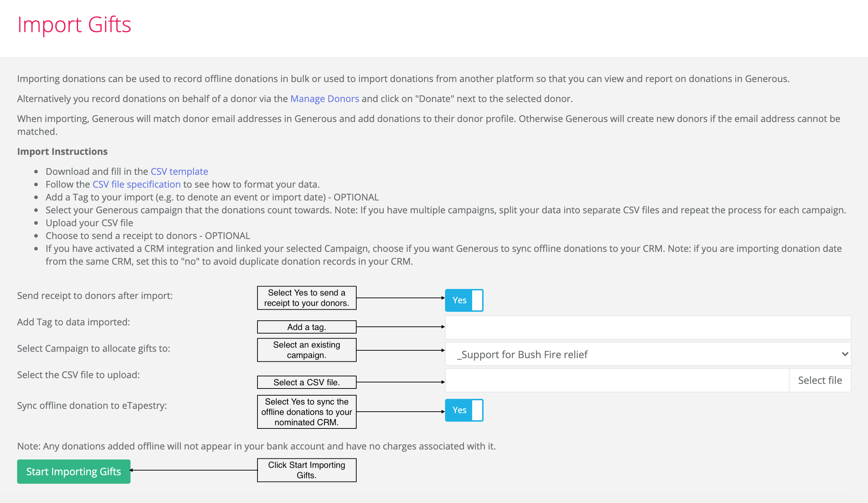Screen dimensions: 868x503
Task: Toggle the Send receipt to donors switch
Action: tap(464, 300)
